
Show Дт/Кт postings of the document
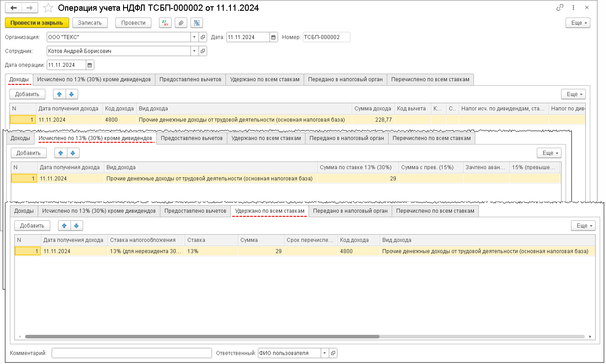tap(165, 23)
